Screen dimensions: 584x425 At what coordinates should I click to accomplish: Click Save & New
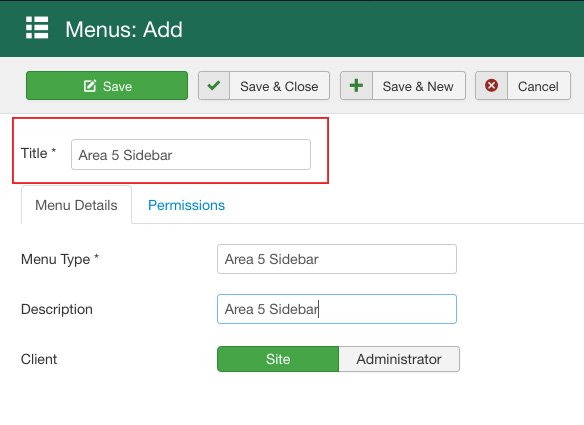coord(403,86)
